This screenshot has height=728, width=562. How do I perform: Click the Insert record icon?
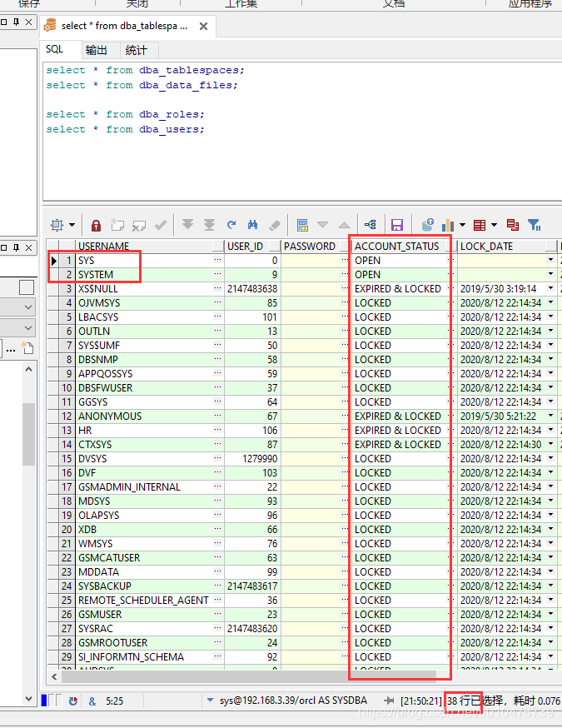[117, 225]
